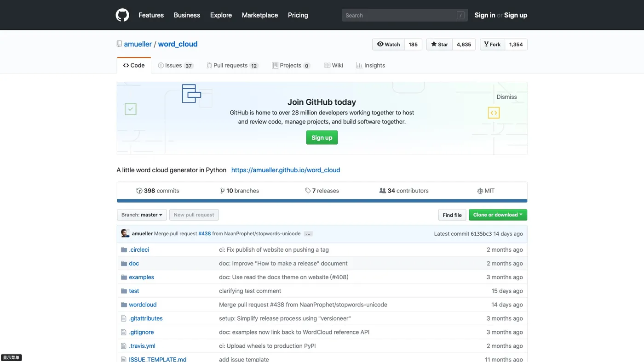This screenshot has height=362, width=644.
Task: Click the New pull request button
Action: (194, 215)
